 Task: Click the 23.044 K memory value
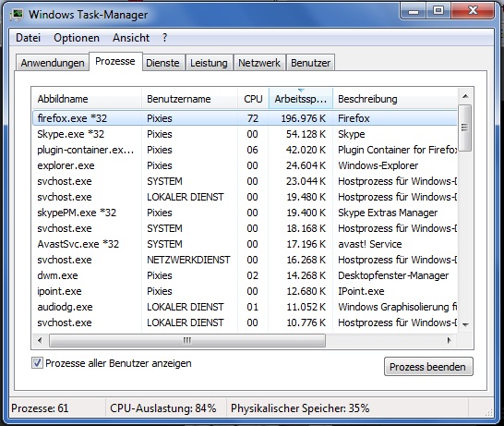(306, 181)
